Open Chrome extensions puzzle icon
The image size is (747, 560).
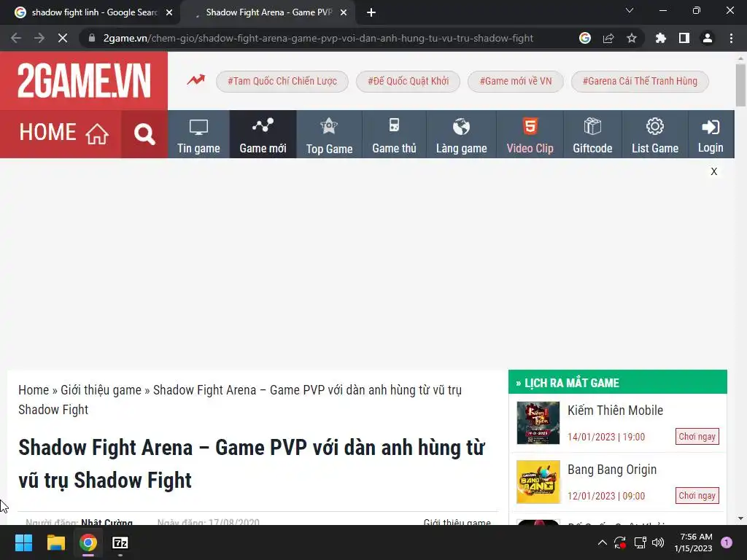click(x=661, y=38)
